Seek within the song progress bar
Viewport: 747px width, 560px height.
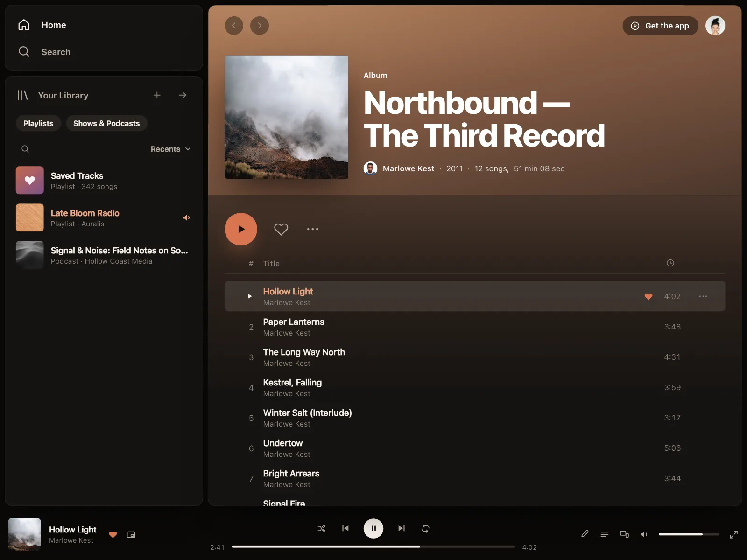pos(373,546)
